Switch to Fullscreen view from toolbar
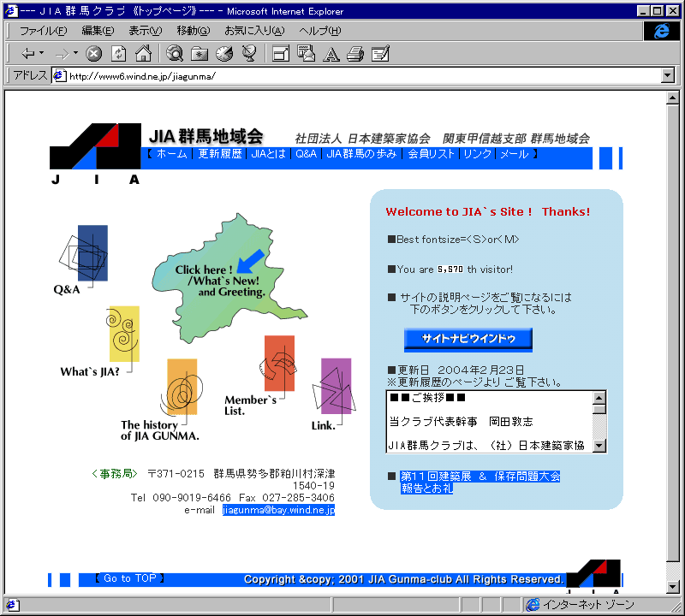 [x=281, y=54]
